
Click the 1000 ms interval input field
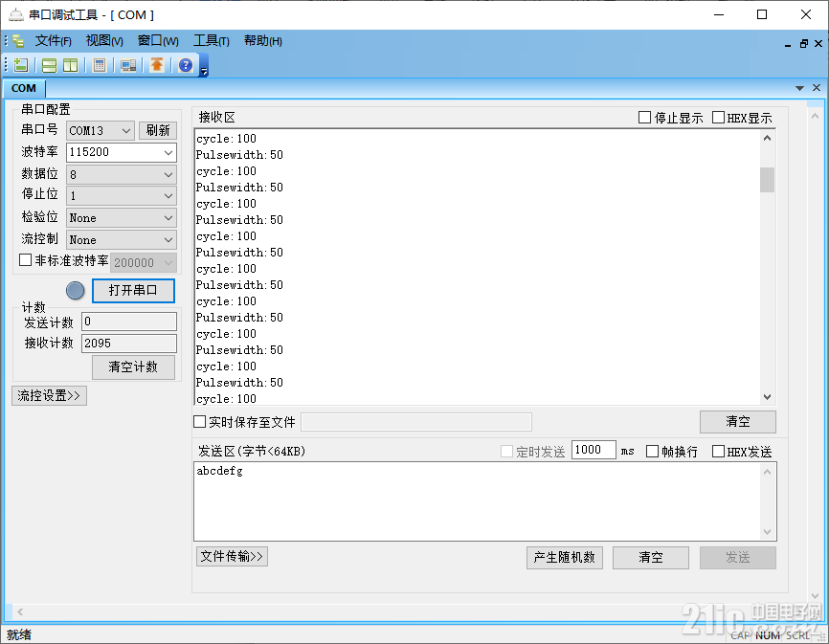tap(594, 450)
